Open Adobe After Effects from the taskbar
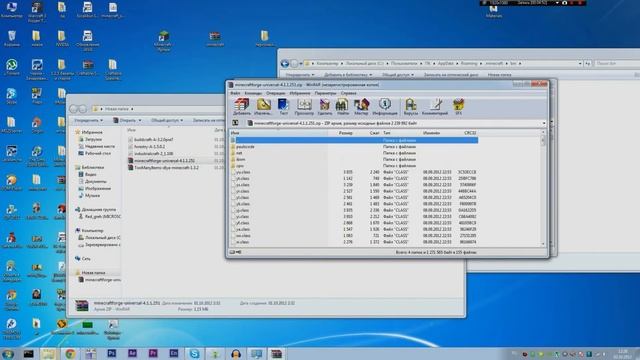 (x=132, y=354)
